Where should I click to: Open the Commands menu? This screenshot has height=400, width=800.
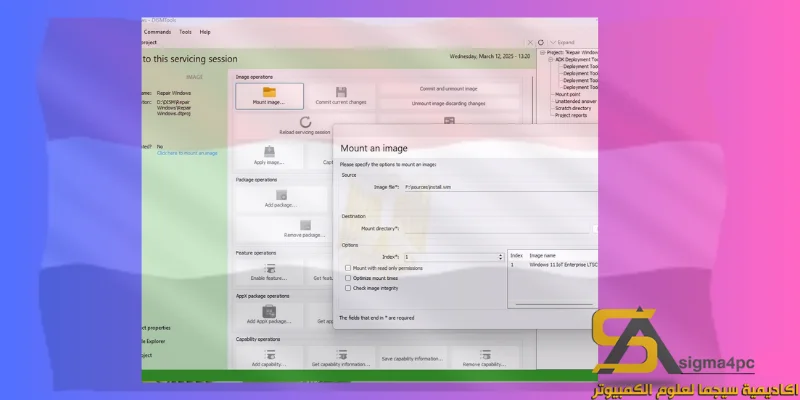pos(157,32)
